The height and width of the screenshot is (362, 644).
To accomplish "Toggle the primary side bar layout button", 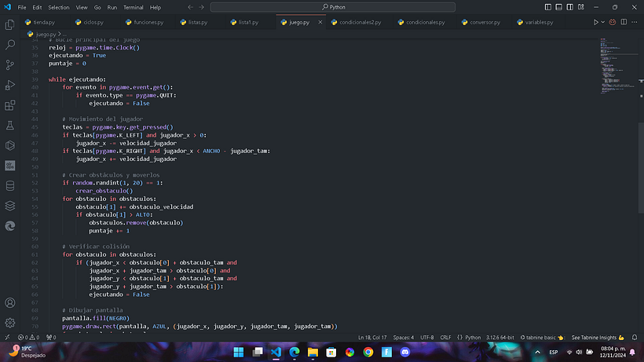I will pos(548,7).
